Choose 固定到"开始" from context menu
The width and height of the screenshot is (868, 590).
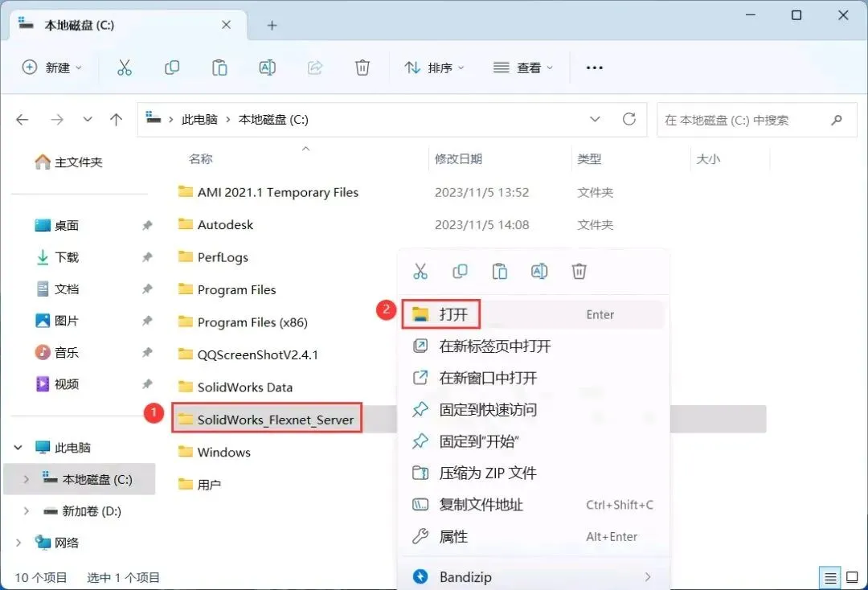533,441
